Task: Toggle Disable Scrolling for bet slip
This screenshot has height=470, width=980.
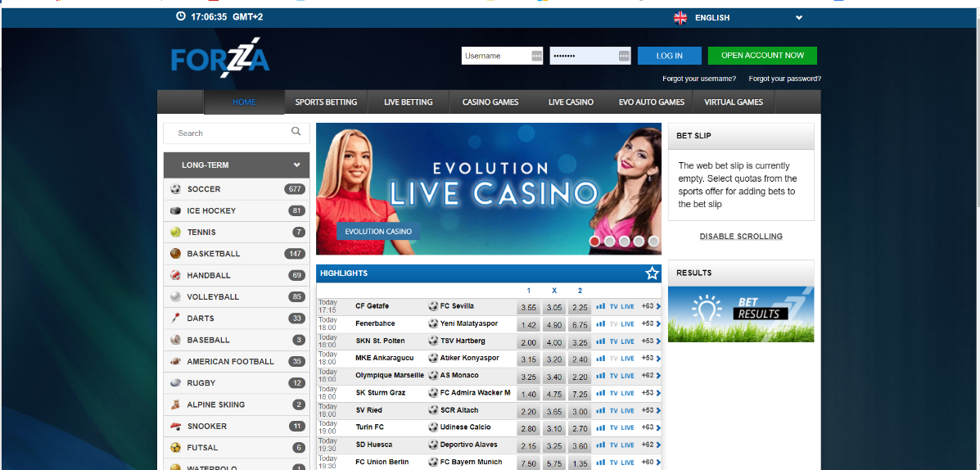Action: [741, 237]
